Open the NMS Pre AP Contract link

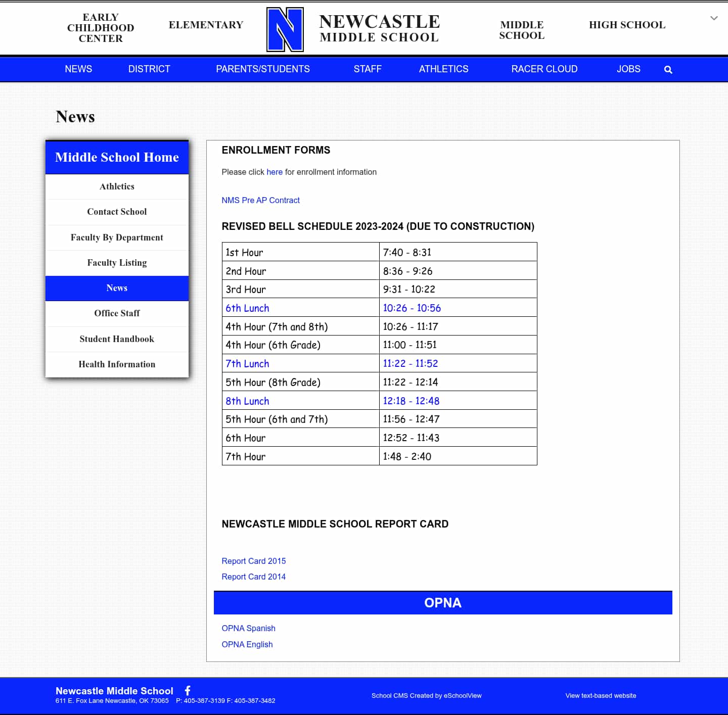(260, 200)
